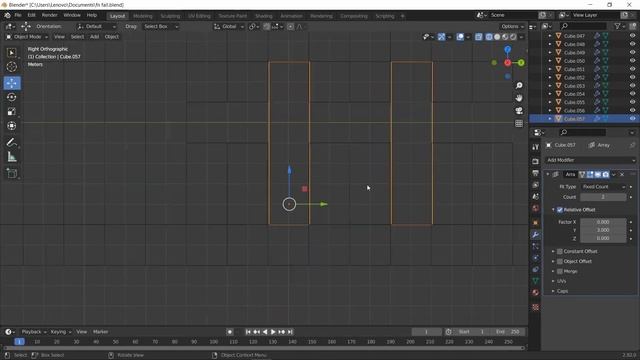Switch orthographic/perspective grid icon
The height and width of the screenshot is (360, 640).
(x=519, y=123)
